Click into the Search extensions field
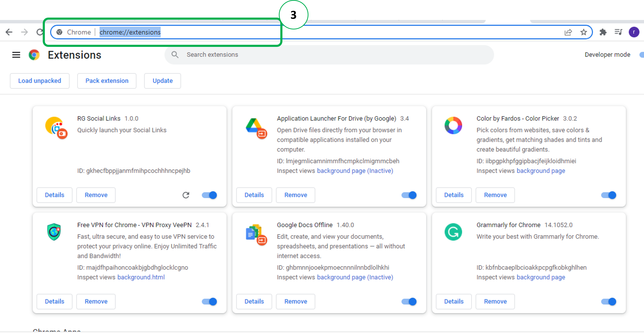The width and height of the screenshot is (644, 334). [325, 55]
